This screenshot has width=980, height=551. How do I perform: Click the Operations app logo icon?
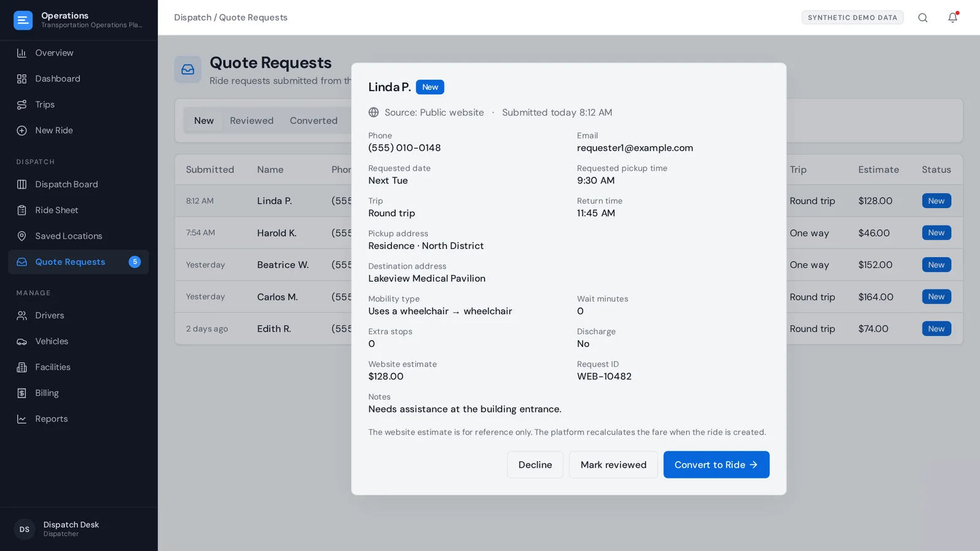click(x=23, y=20)
